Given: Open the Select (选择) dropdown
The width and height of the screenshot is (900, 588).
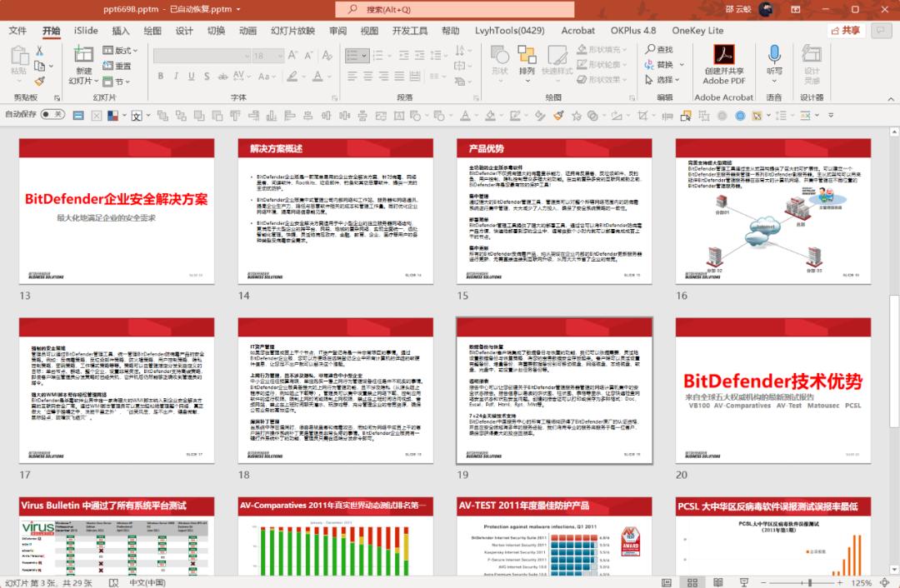Looking at the screenshot, I should (663, 80).
